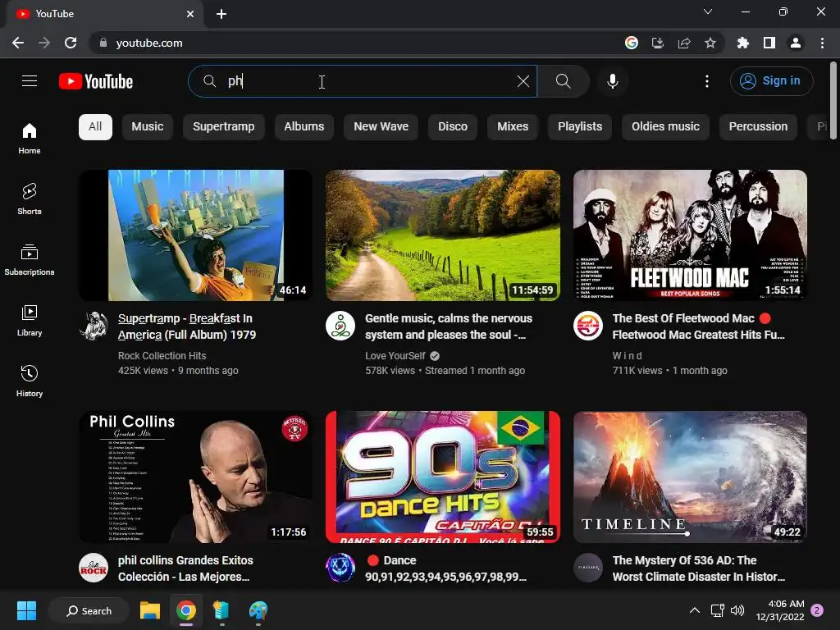Select the All filter chip
The image size is (840, 630).
tap(95, 127)
